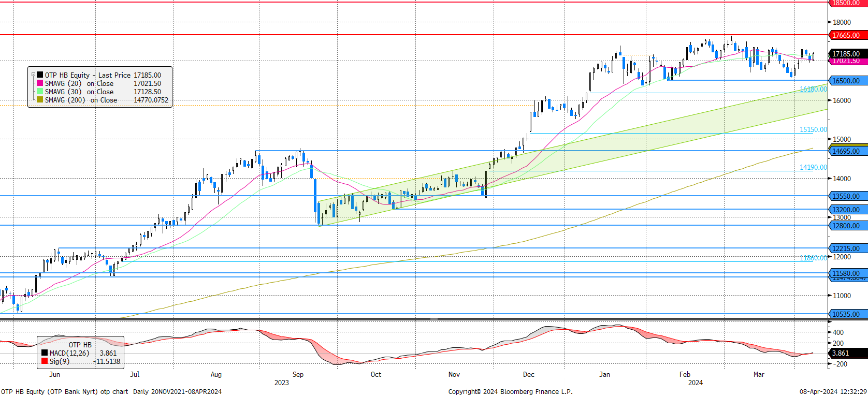Screen dimensions: 868x396
Task: Click the red Sig(9) legend swatch
Action: pyautogui.click(x=45, y=361)
